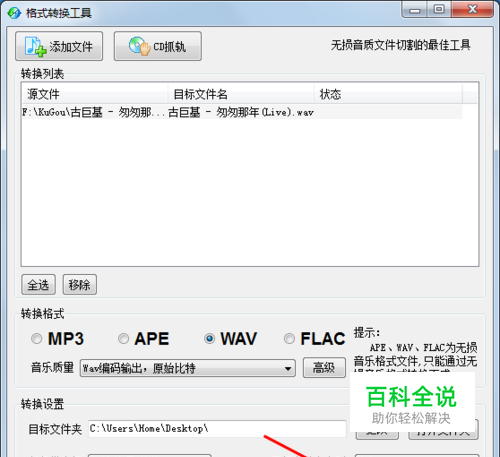The height and width of the screenshot is (457, 500).
Task: Open the CD抓轨 ripping tool
Action: [158, 46]
